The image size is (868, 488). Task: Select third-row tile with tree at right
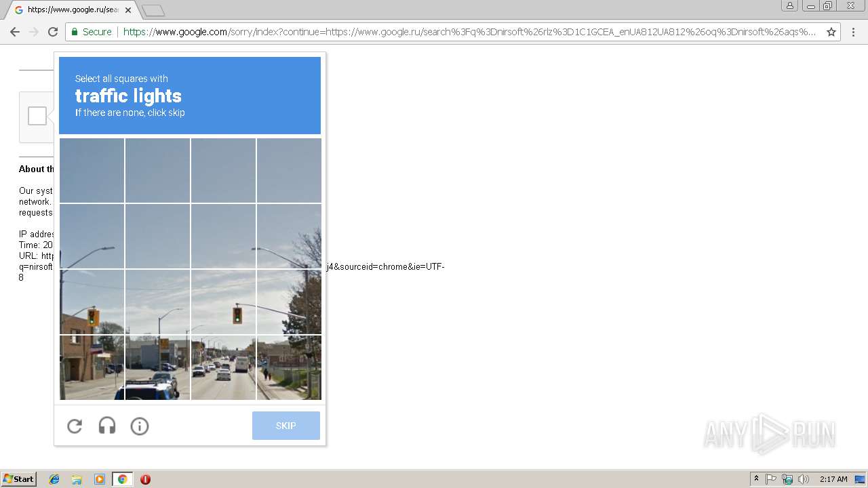289,302
